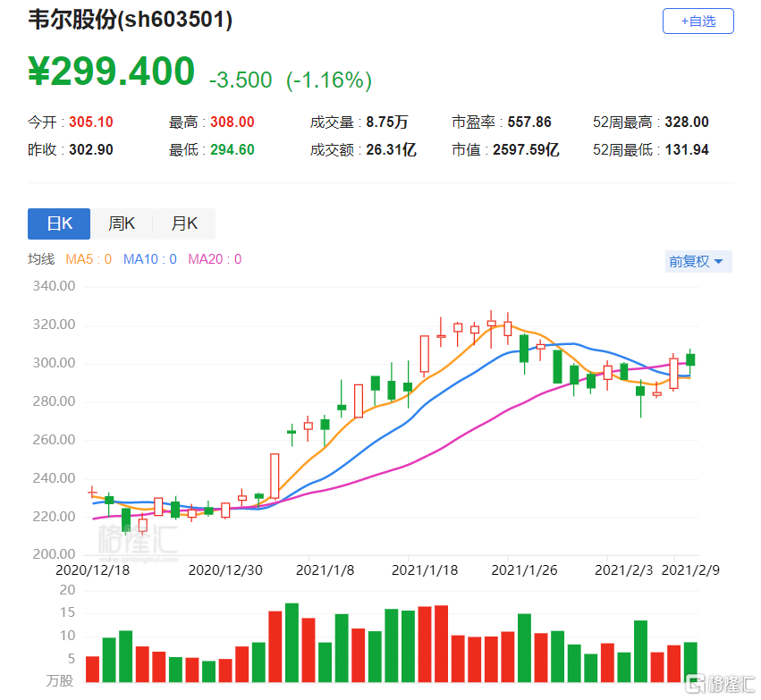Click the 2021/1/18 date axis label

click(x=425, y=570)
